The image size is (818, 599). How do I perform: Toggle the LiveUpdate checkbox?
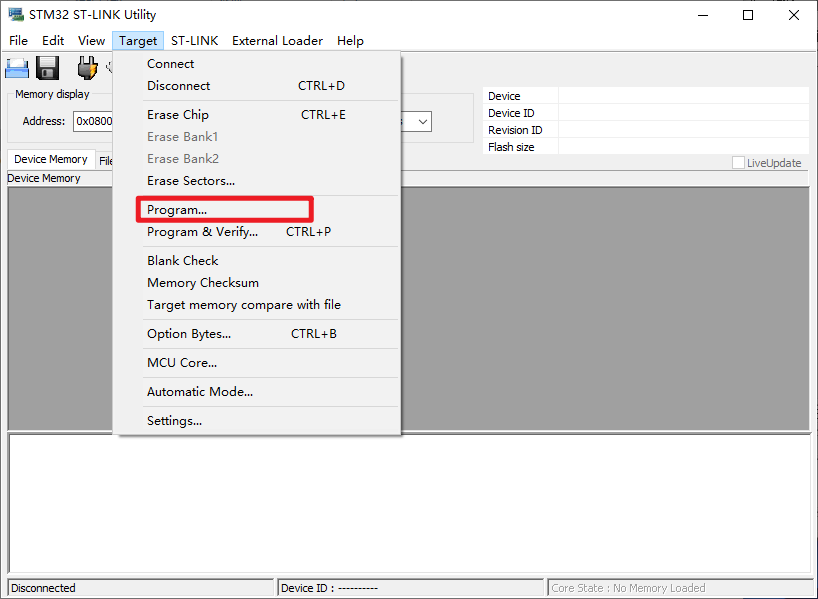pyautogui.click(x=738, y=163)
